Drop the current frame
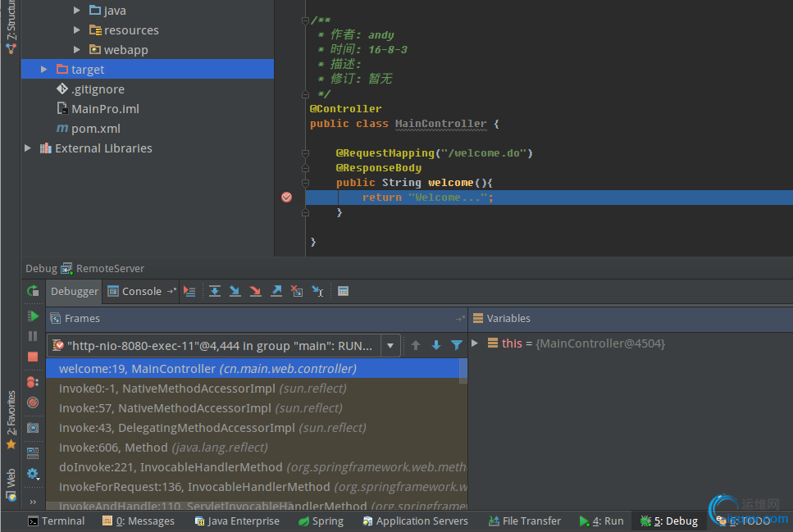The image size is (793, 532). [x=297, y=291]
